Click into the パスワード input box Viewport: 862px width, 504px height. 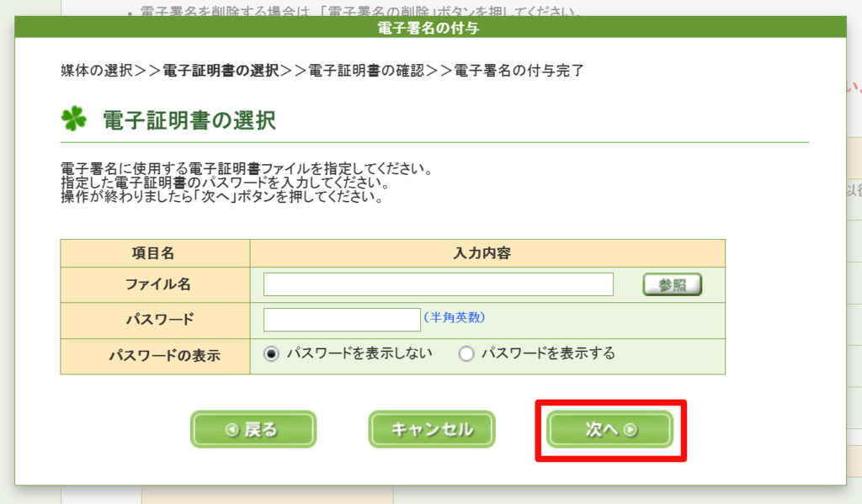click(341, 320)
